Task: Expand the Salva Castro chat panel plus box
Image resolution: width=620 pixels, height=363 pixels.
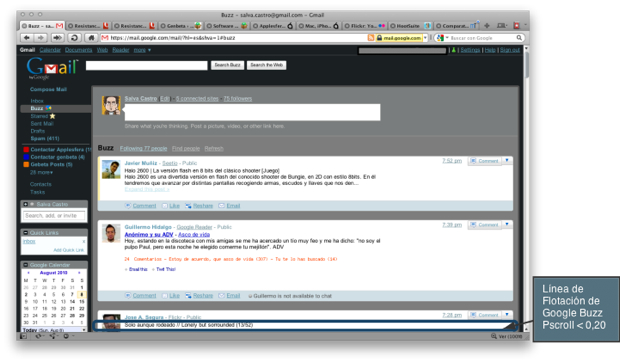Action: coord(25,204)
